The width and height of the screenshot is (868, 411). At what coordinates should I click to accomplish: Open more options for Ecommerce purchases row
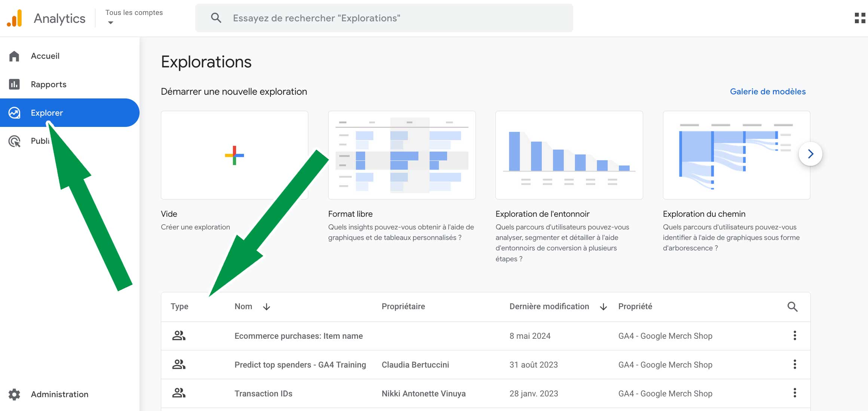(795, 335)
